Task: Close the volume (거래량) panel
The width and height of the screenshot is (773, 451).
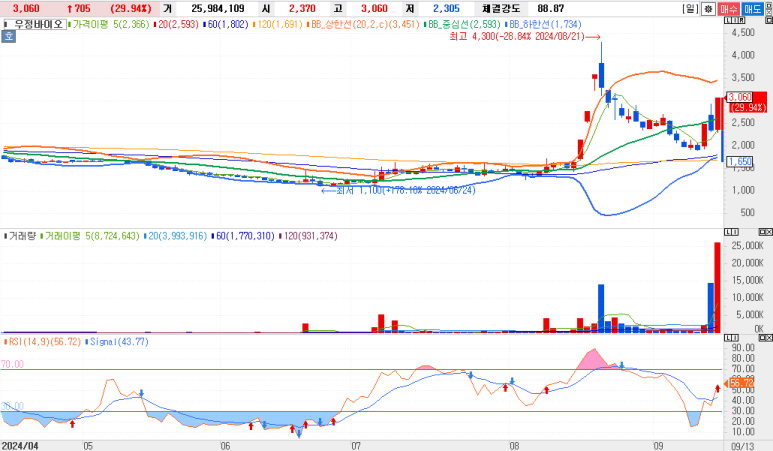Action: pos(769,232)
